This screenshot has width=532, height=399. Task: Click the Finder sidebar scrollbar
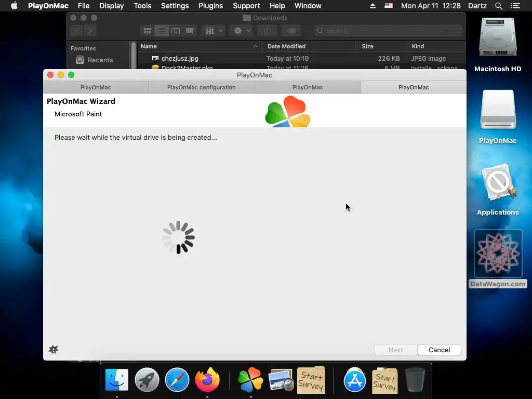click(x=133, y=55)
